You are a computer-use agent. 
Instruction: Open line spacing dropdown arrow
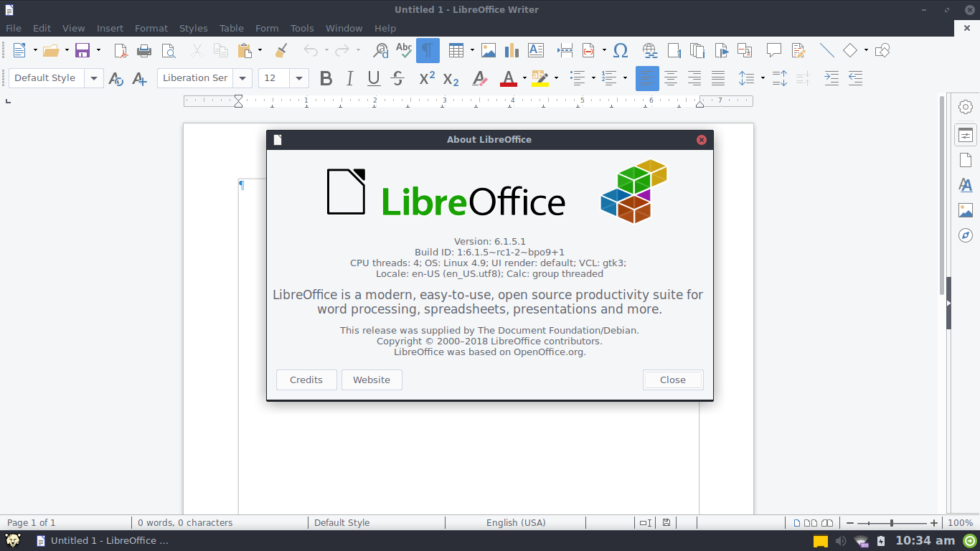pos(763,78)
